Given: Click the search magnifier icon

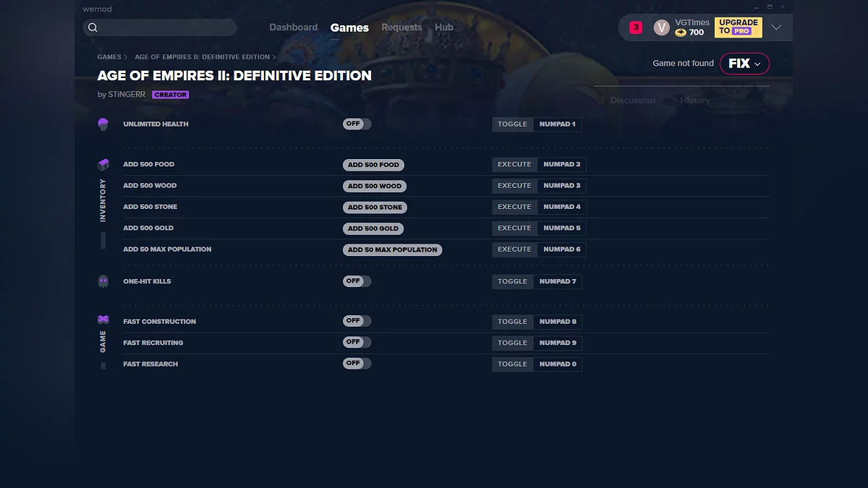Looking at the screenshot, I should (x=93, y=27).
